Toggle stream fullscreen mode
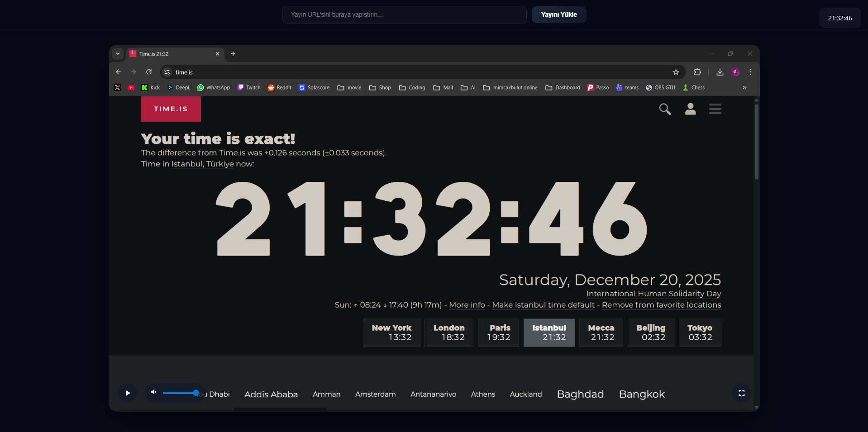 click(741, 393)
